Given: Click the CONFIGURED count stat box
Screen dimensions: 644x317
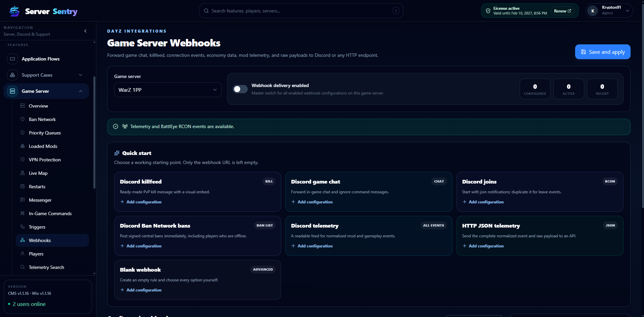Looking at the screenshot, I should coord(535,89).
